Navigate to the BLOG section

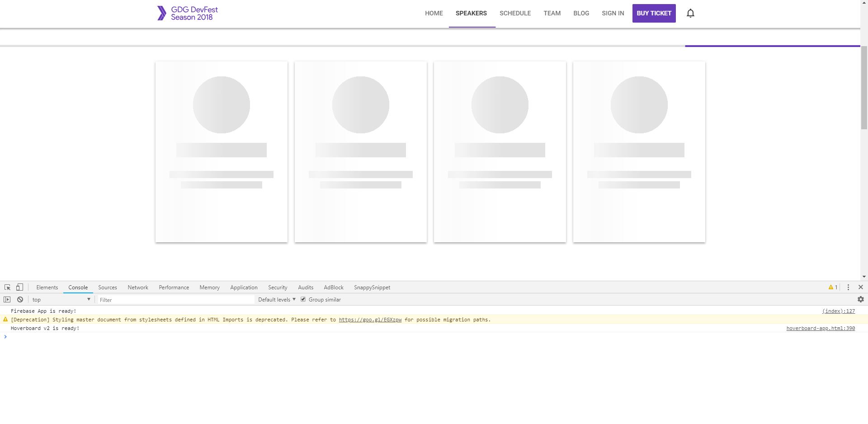click(x=581, y=13)
